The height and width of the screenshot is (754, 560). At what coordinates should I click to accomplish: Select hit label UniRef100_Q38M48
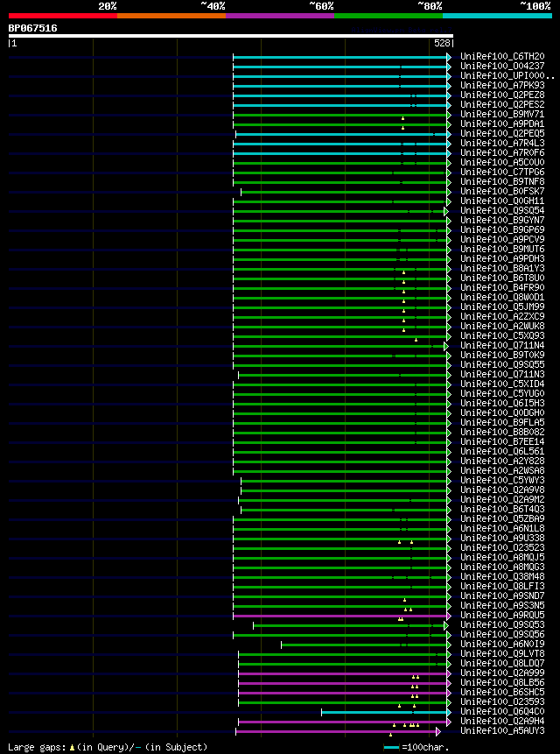[x=502, y=576]
